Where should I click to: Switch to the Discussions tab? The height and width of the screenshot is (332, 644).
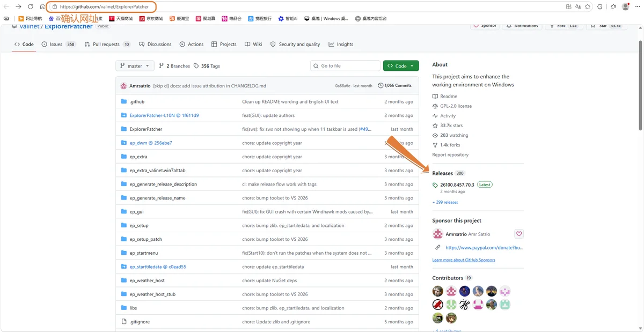coord(155,45)
